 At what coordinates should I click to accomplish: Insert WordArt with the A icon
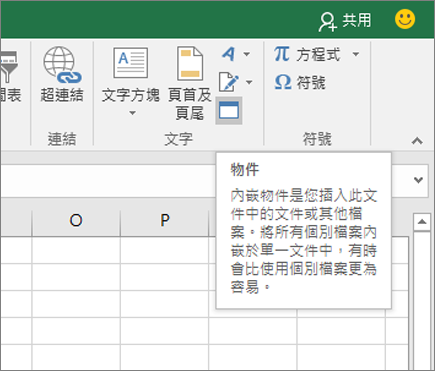[229, 54]
